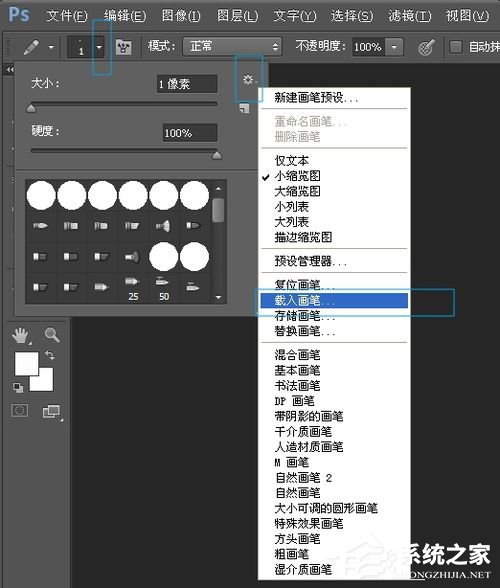Viewport: 500px width, 588px height.
Task: Click the 大小 size value field
Action: 187,84
